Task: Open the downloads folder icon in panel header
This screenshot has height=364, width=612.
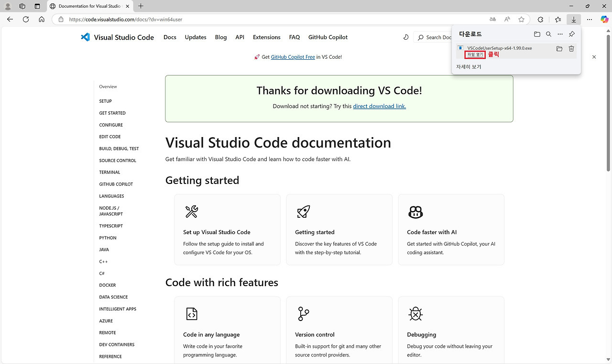Action: point(537,34)
